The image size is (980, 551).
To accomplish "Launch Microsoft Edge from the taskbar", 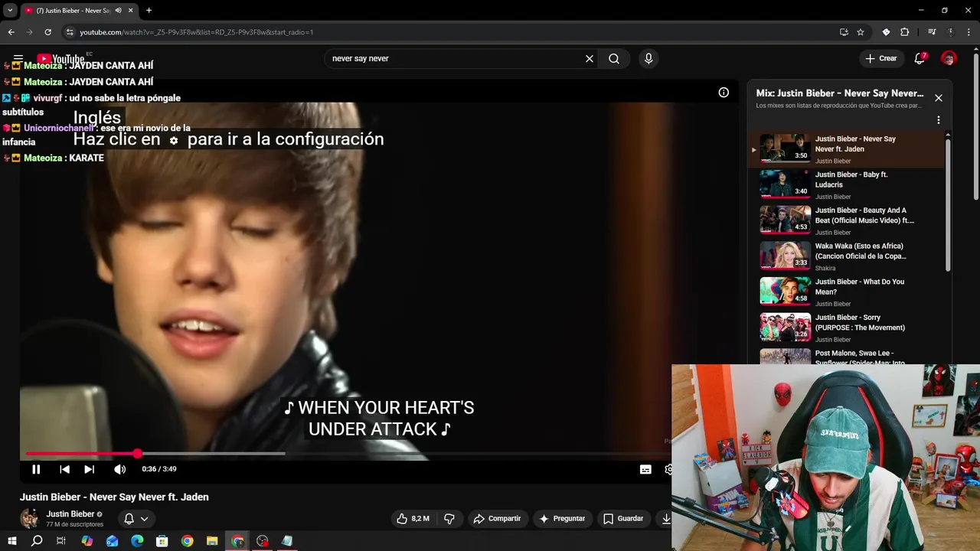I will point(137,541).
